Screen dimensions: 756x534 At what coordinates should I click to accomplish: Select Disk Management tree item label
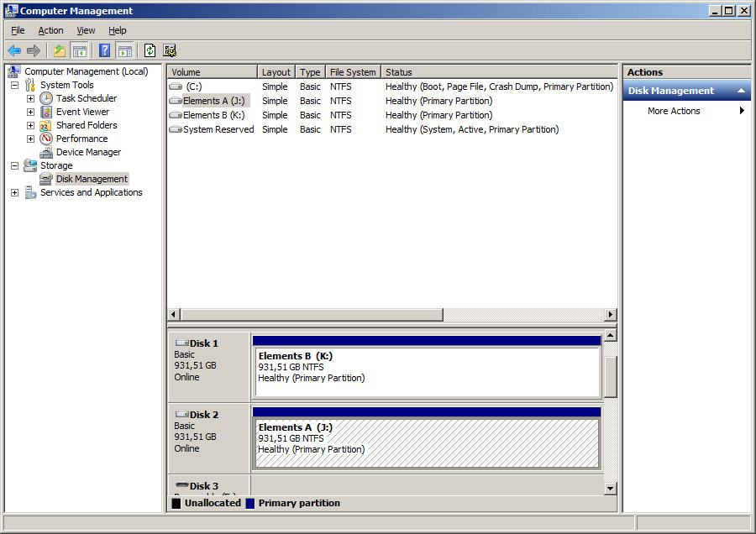pos(92,179)
